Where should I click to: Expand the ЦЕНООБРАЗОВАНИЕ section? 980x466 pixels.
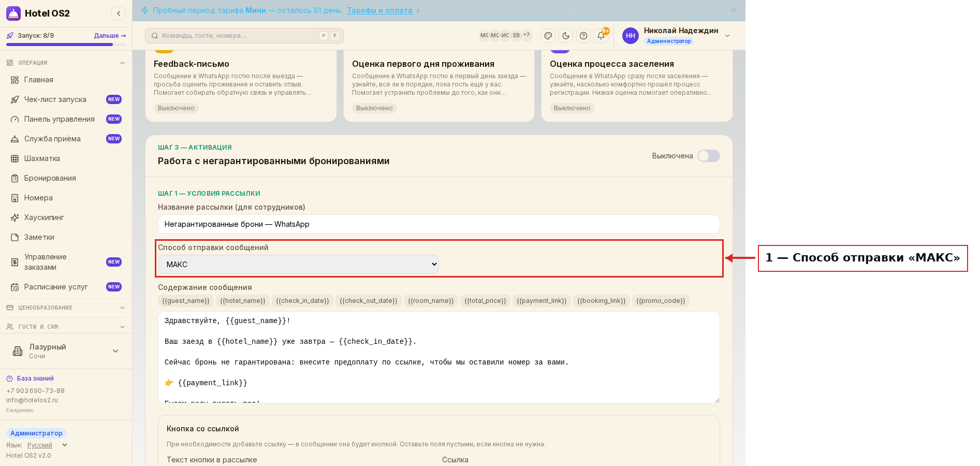(66, 308)
